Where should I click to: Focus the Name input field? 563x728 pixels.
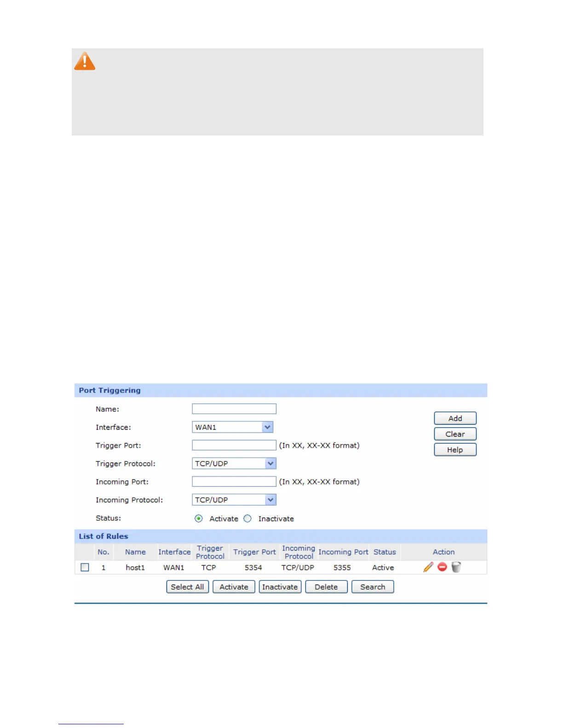click(234, 409)
